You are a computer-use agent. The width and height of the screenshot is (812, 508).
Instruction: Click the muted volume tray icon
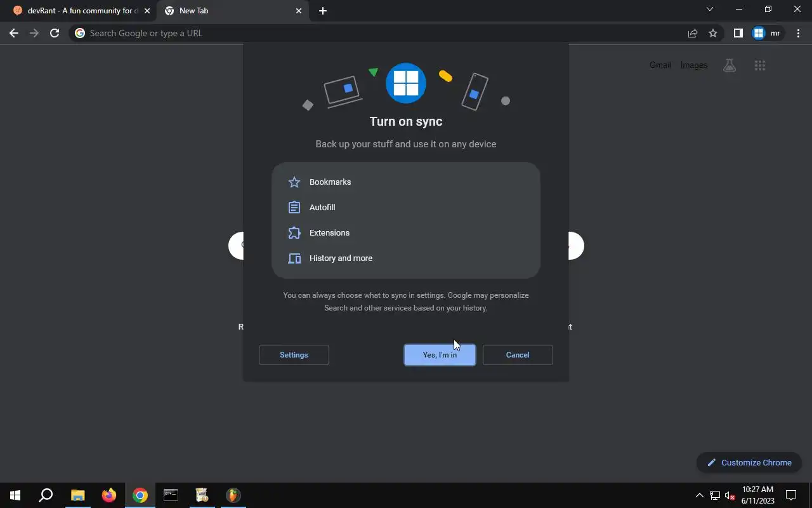pyautogui.click(x=730, y=495)
